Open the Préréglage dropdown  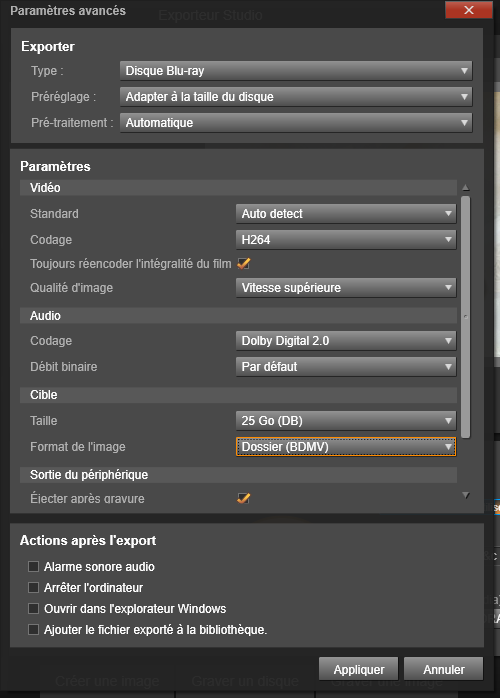(296, 97)
